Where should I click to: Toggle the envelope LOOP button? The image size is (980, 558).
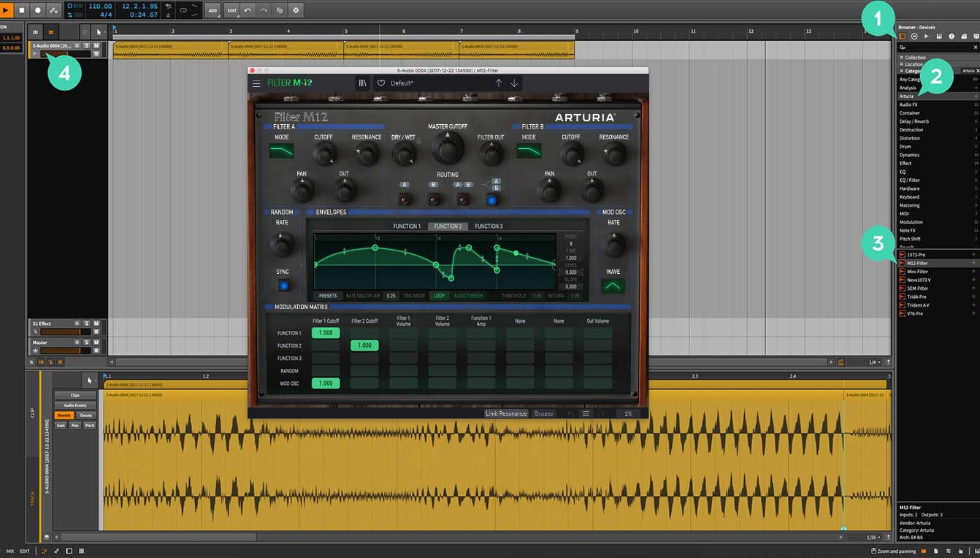(x=439, y=296)
